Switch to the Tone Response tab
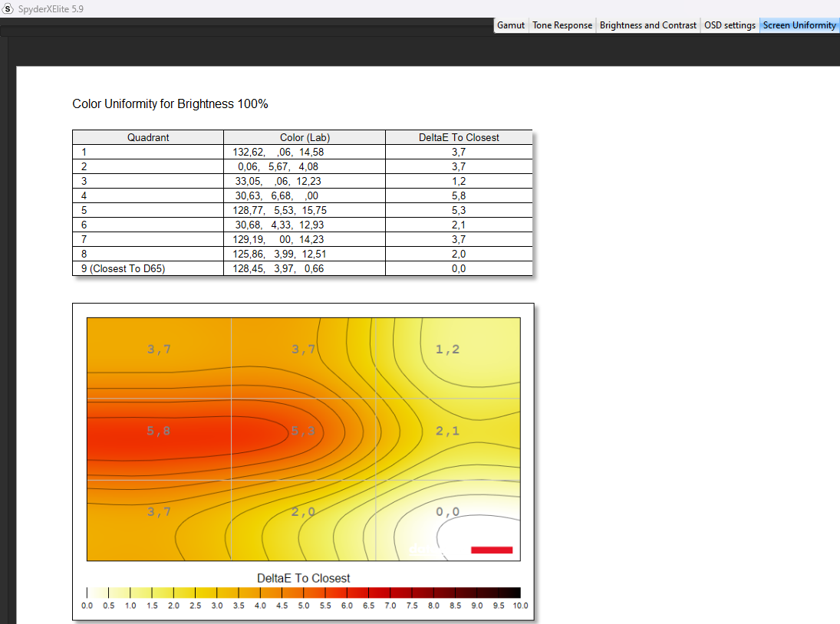Viewport: 840px width, 624px height. coord(562,25)
